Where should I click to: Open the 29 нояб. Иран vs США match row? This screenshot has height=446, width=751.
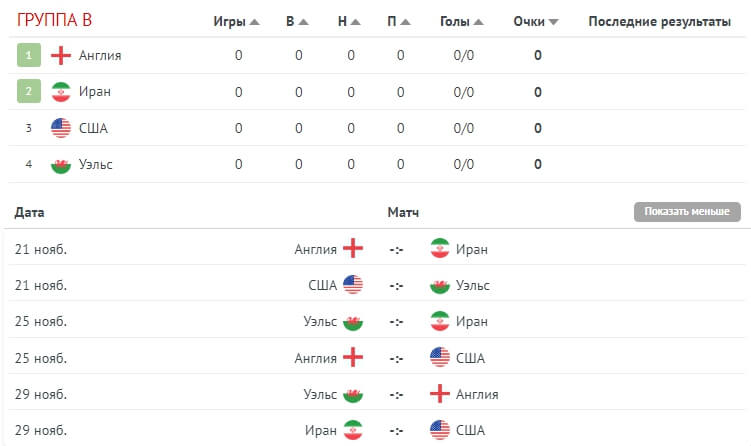coord(396,430)
